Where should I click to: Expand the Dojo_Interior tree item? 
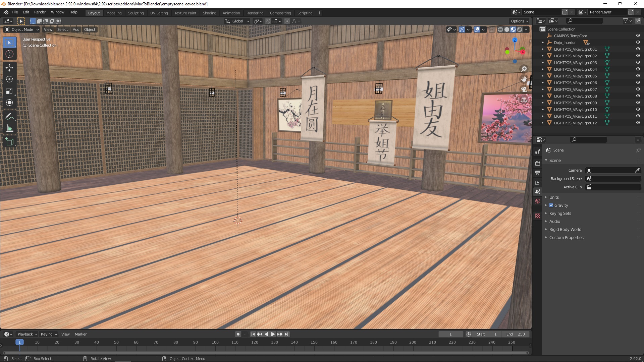[543, 43]
